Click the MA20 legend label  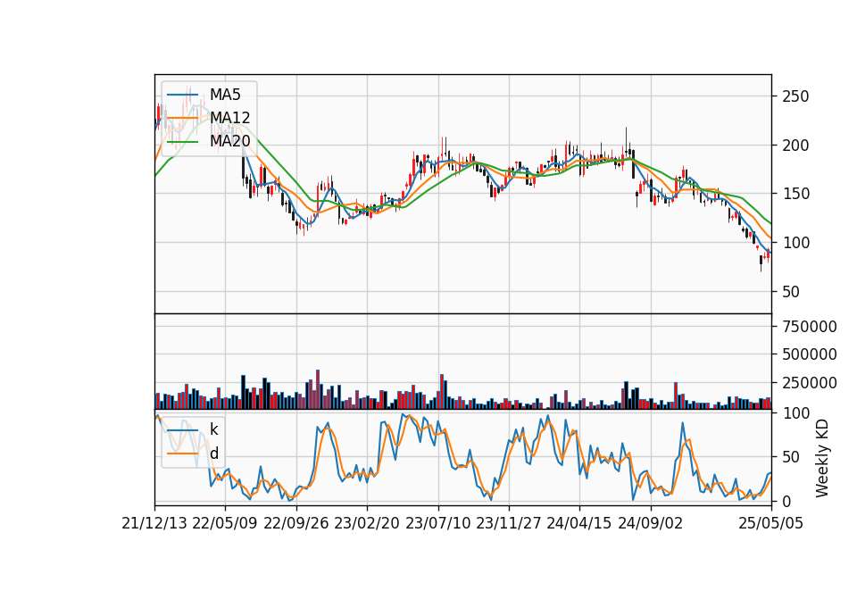(x=229, y=141)
